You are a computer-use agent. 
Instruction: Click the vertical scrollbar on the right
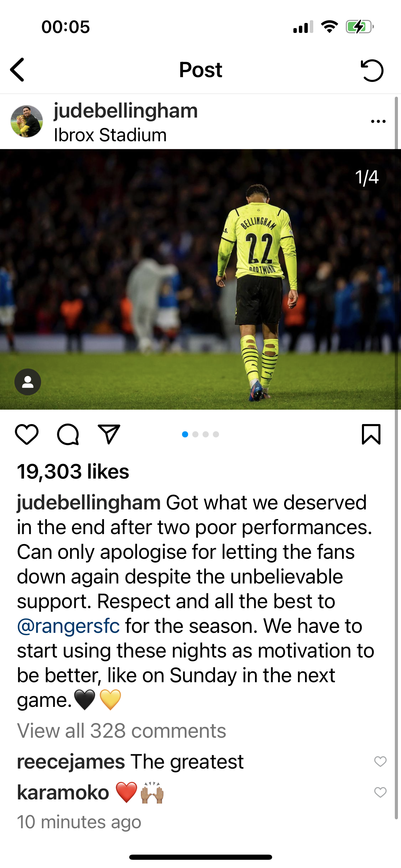pos(397,458)
